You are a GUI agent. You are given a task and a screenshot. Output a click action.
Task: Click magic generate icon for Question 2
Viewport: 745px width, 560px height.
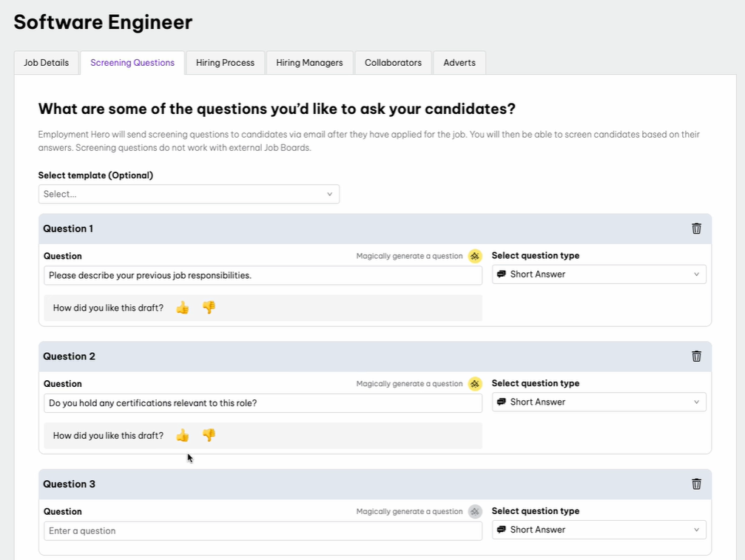(475, 384)
